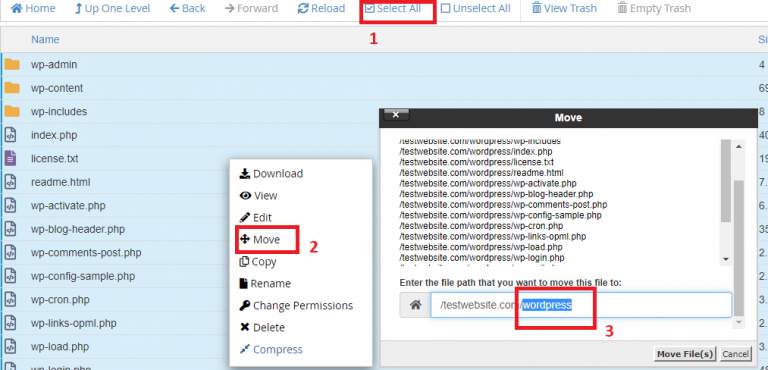Click the destination file path input
Image resolution: width=768 pixels, height=370 pixels.
[581, 305]
